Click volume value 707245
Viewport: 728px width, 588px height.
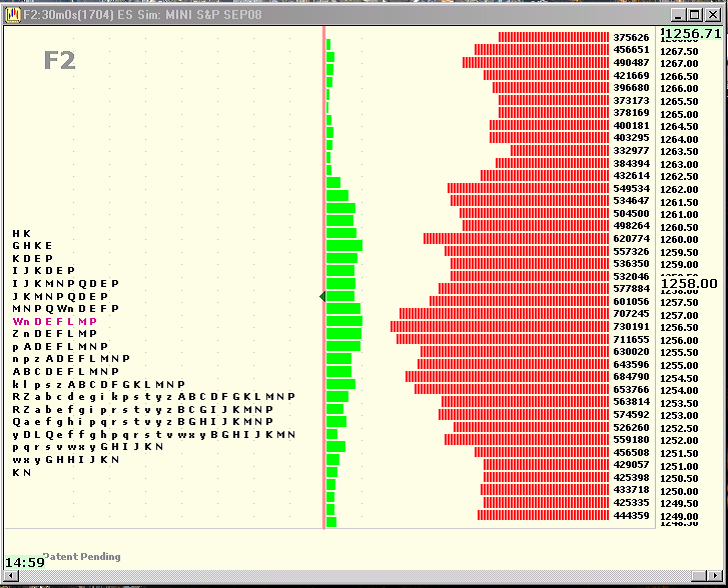coord(631,314)
